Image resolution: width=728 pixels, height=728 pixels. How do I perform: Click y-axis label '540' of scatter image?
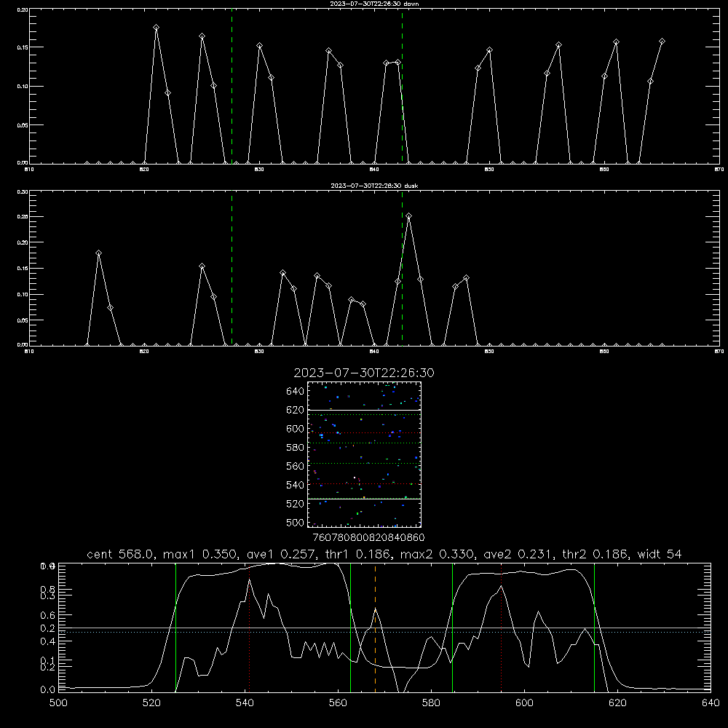[295, 485]
